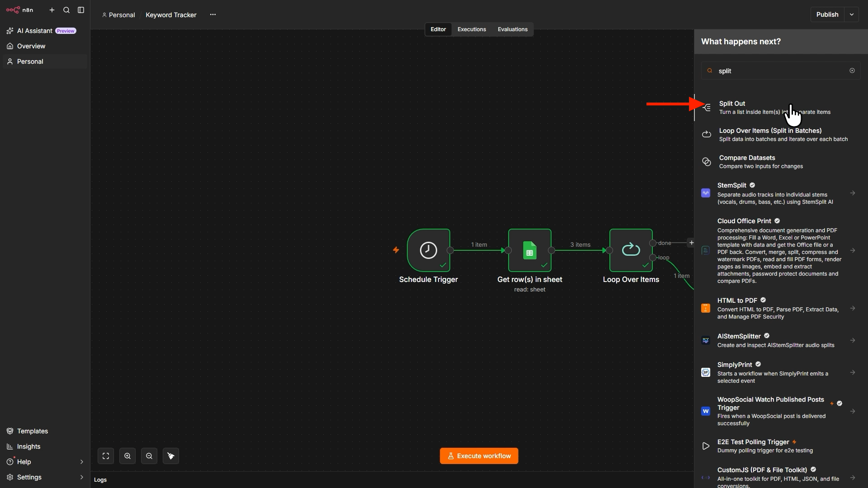Select the Loop Over Items node on canvas

(631, 250)
